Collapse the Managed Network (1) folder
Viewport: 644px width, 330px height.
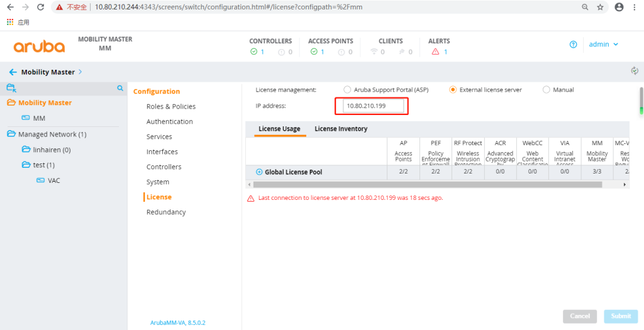11,135
